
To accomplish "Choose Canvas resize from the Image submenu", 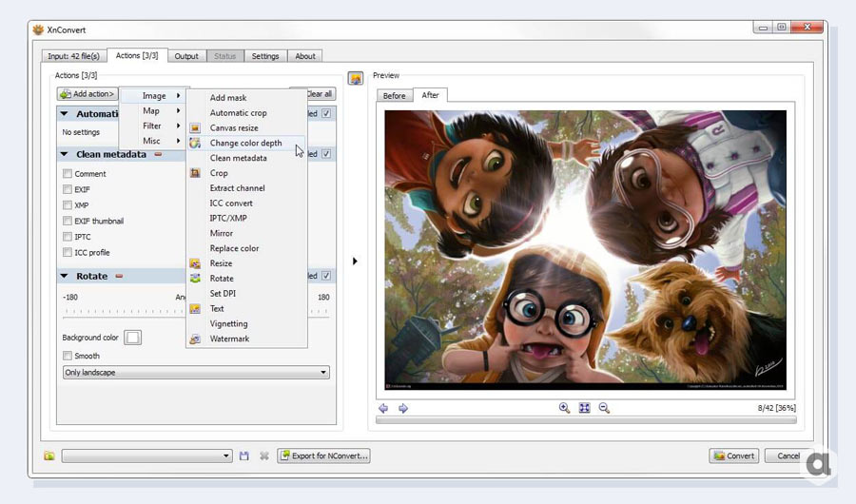I will [246, 127].
